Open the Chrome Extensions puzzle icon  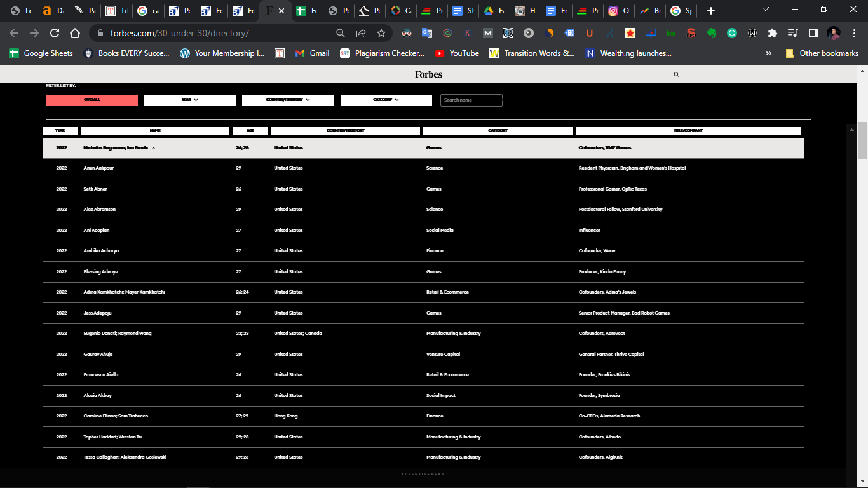coord(772,33)
